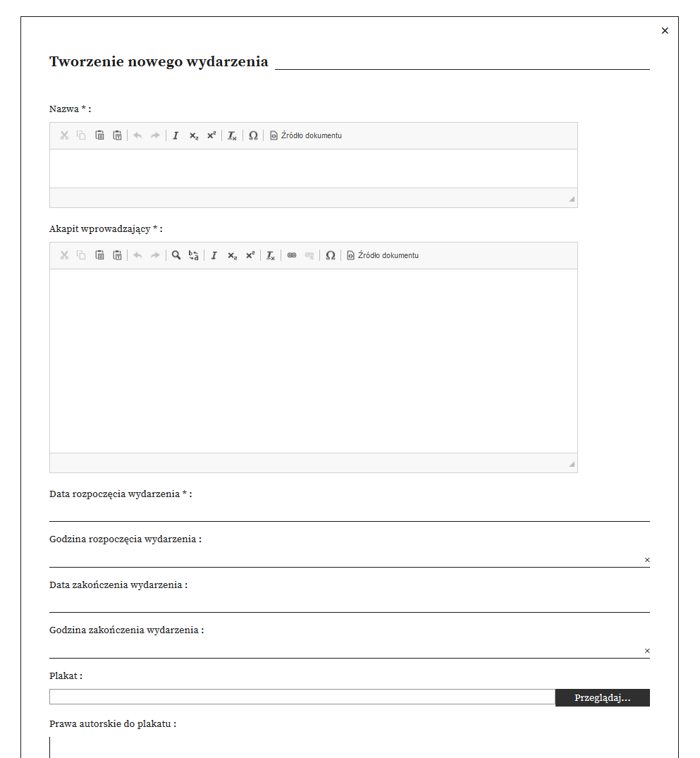Open Find tool in Akapit wprowadzający editor
This screenshot has width=700, height=758.
(176, 255)
